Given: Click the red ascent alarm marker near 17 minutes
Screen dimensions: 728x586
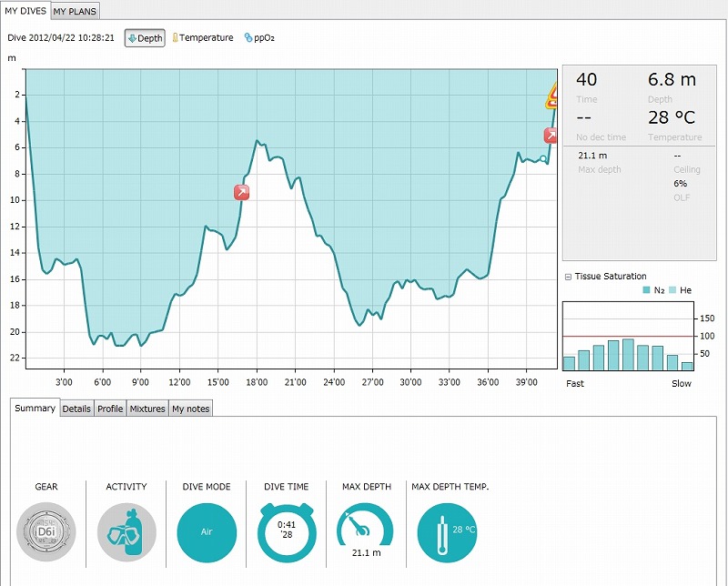Looking at the screenshot, I should [241, 192].
